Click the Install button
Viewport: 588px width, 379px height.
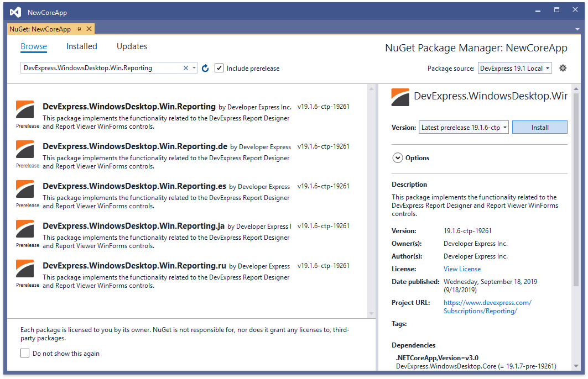[x=539, y=128]
